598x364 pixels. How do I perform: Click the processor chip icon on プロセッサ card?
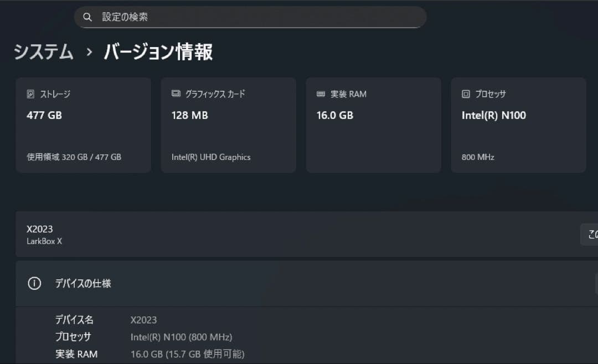(465, 93)
